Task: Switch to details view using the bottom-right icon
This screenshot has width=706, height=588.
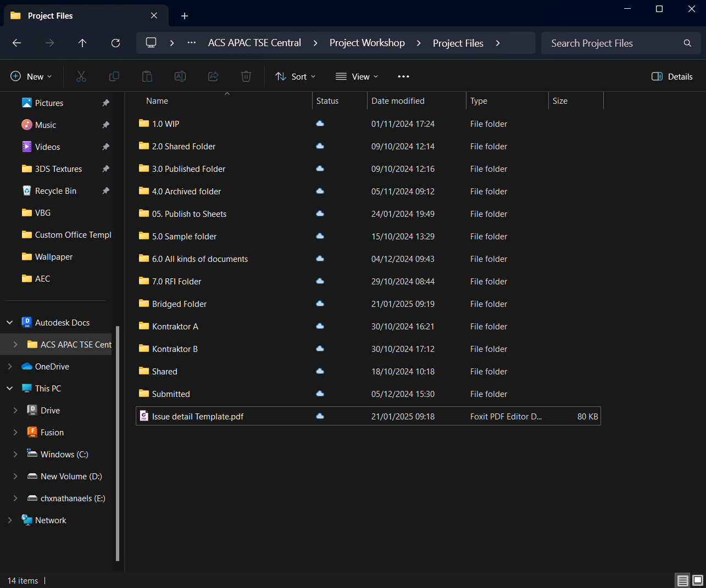Action: [682, 580]
